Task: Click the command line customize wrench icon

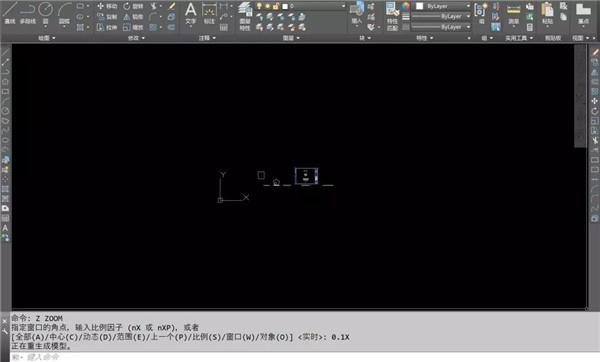Action: pyautogui.click(x=5, y=330)
